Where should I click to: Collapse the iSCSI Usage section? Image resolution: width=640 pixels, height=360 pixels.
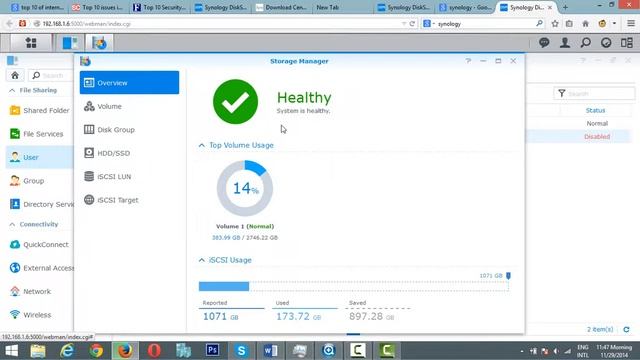[x=202, y=260]
